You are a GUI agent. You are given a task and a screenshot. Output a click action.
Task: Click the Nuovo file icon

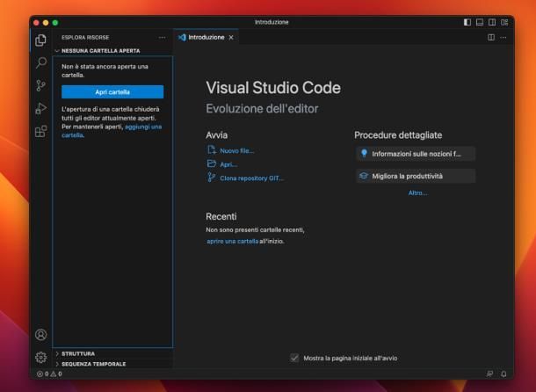[x=212, y=149]
